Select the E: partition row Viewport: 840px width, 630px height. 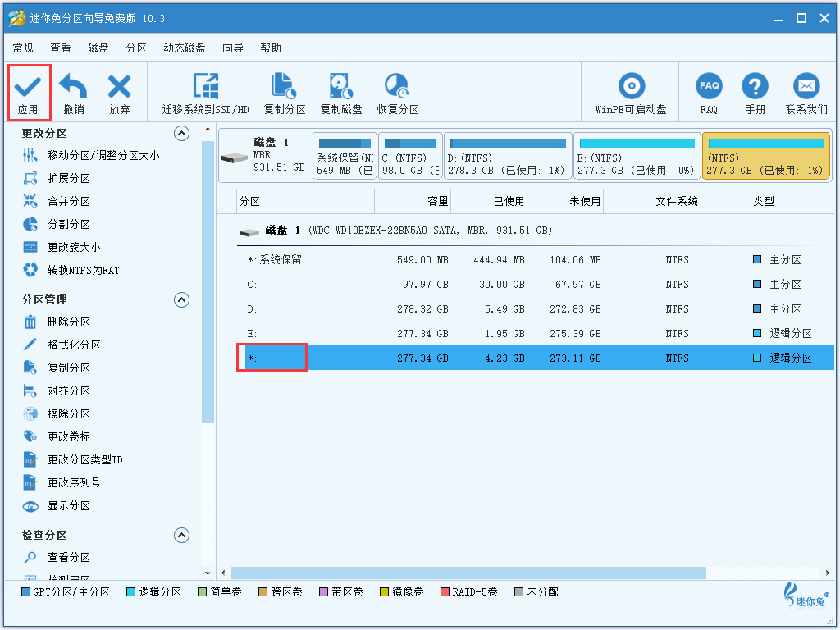pos(535,334)
